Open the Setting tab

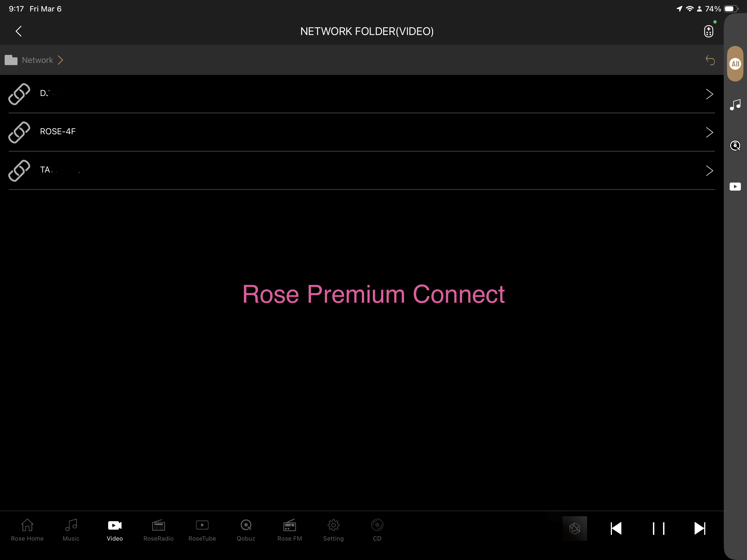point(333,530)
